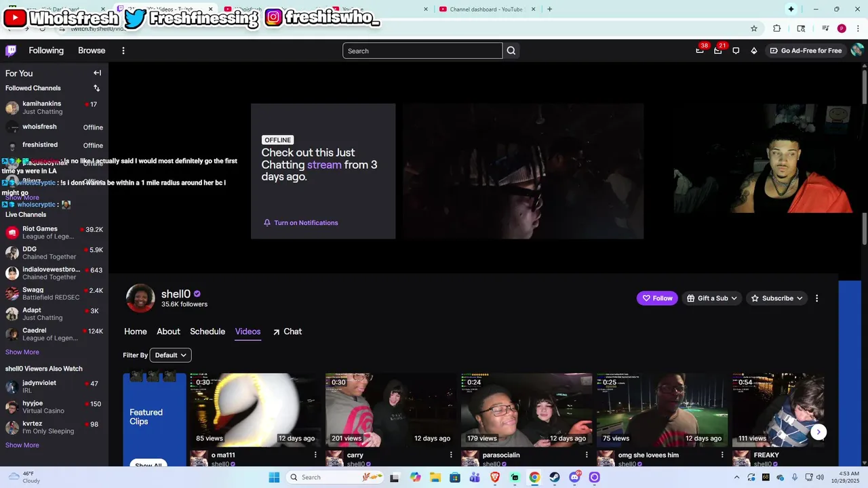Switch to shell0's Home tab

136,331
